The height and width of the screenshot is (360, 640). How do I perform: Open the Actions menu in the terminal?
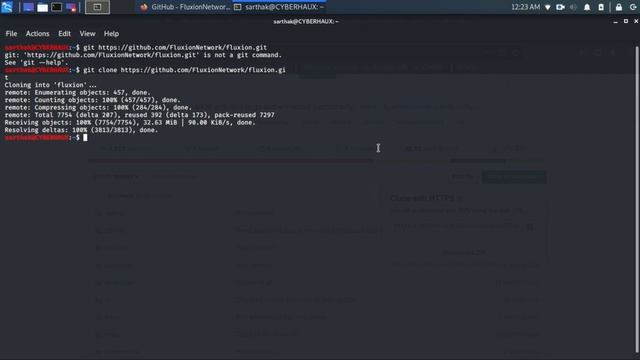38,33
